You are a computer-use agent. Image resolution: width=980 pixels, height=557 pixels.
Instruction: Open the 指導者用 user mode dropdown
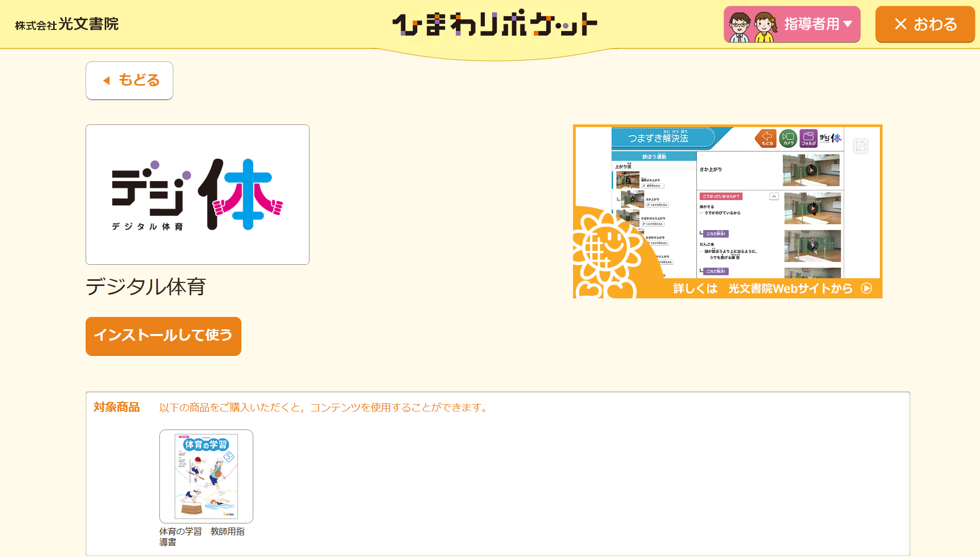792,24
